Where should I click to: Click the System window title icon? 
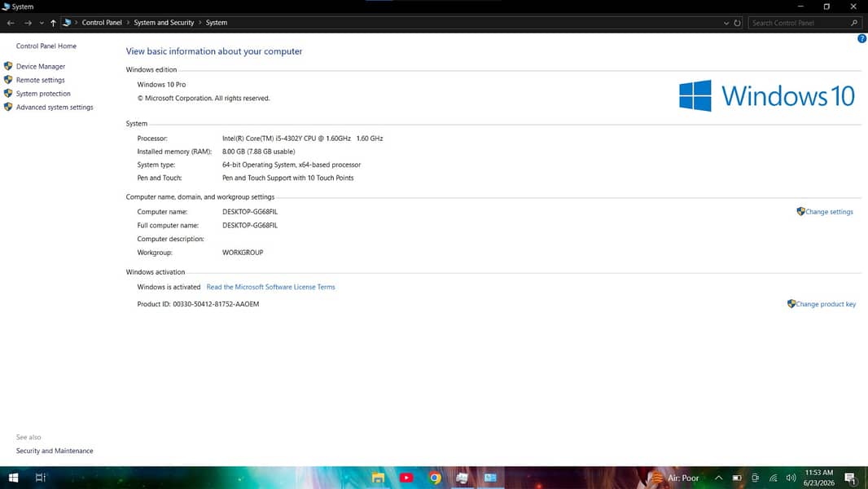pyautogui.click(x=6, y=7)
